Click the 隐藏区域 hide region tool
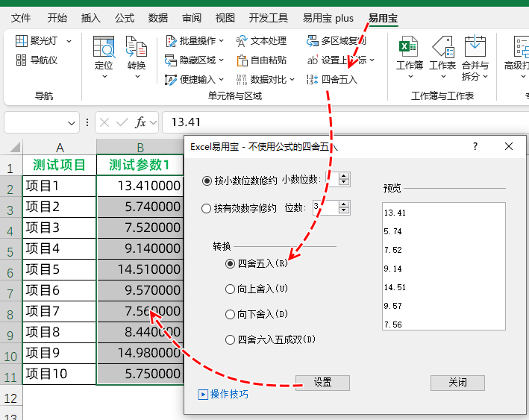 tap(194, 60)
